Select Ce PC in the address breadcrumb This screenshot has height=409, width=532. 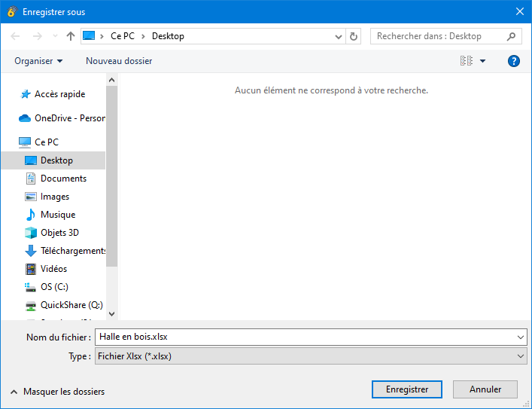[x=123, y=36]
